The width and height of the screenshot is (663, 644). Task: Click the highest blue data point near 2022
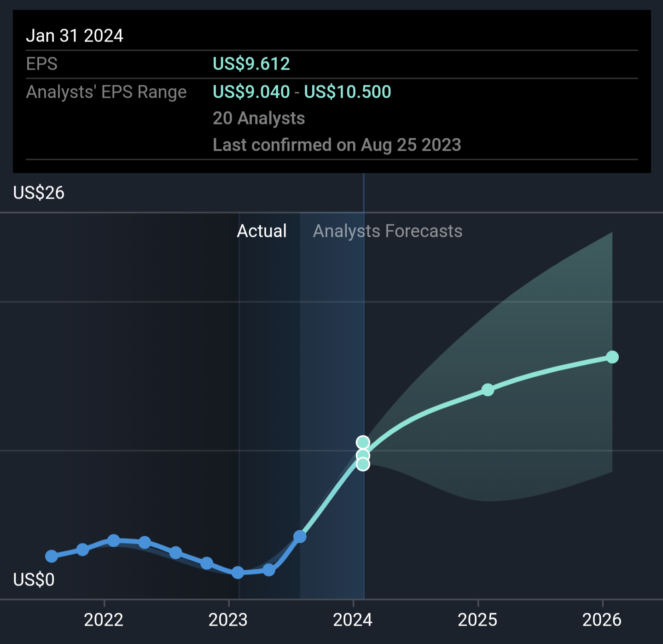(x=113, y=541)
